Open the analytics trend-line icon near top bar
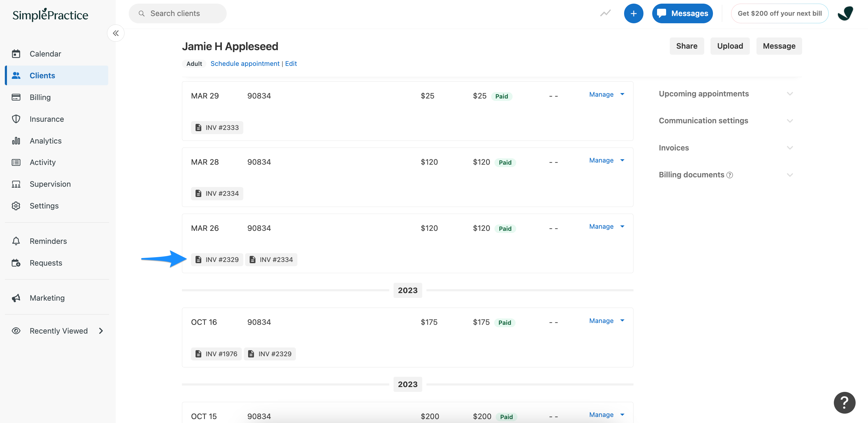The height and width of the screenshot is (423, 868). (605, 13)
